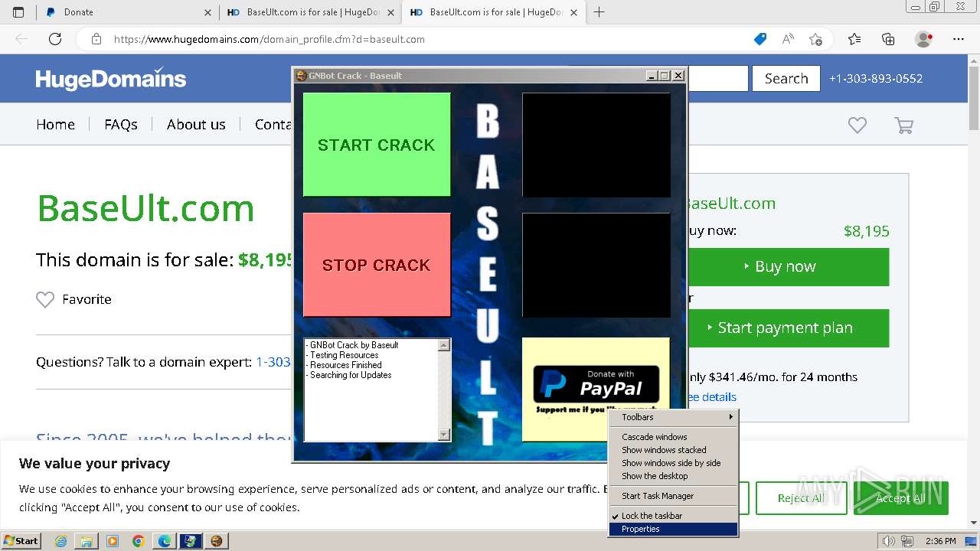Click Reject All cookies button

801,498
